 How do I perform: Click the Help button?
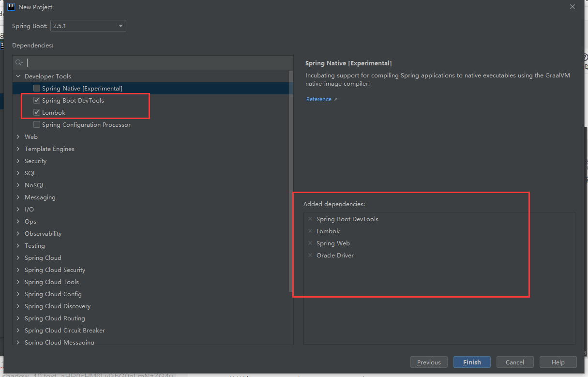(x=558, y=362)
